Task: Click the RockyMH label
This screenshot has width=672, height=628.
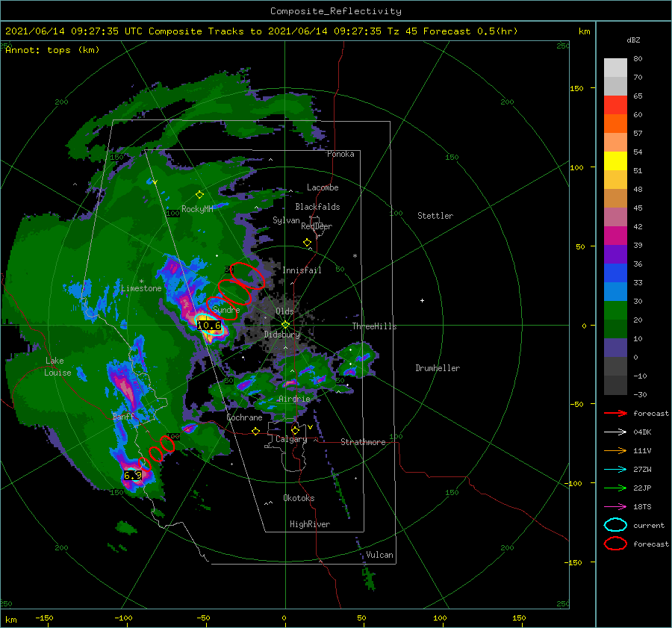Action: coord(197,209)
